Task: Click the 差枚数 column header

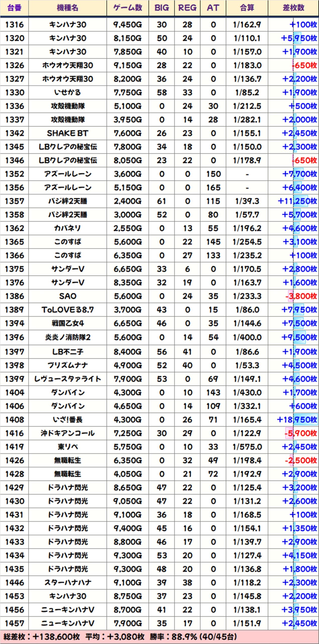Action: (293, 8)
